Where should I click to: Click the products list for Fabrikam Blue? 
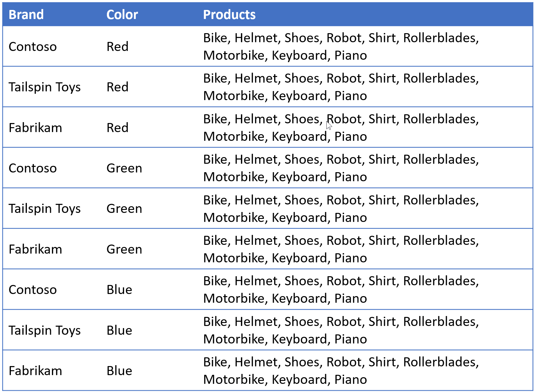pyautogui.click(x=341, y=371)
